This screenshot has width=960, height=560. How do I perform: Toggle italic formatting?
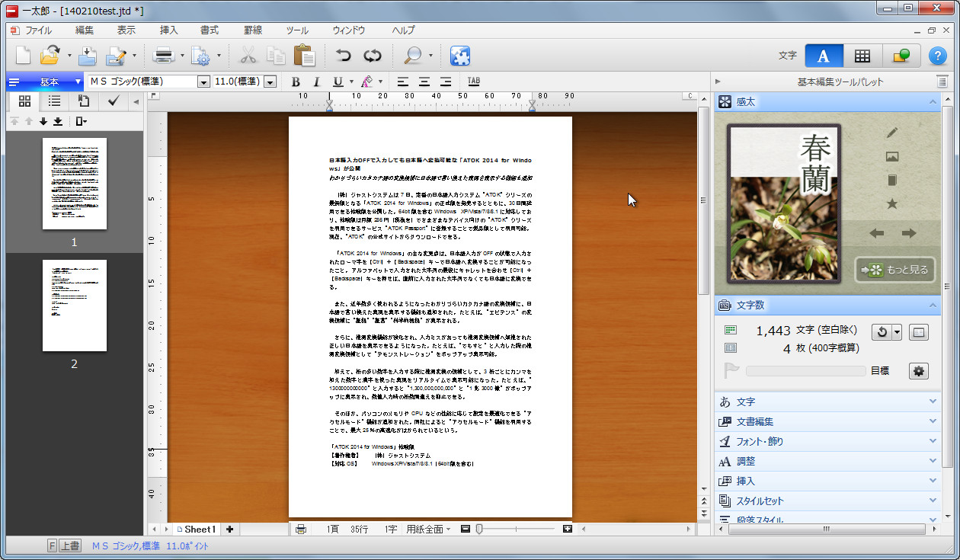tap(316, 82)
